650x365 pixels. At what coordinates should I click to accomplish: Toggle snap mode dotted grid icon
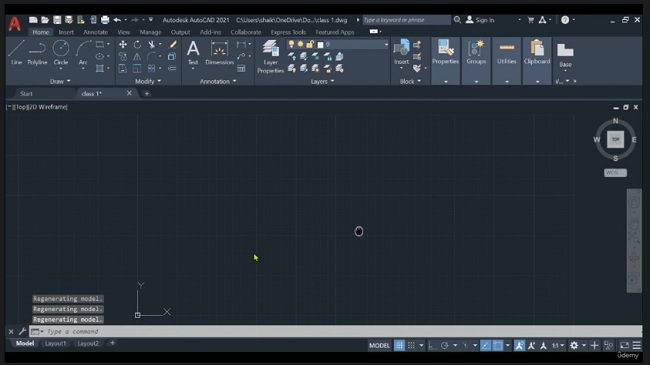411,345
